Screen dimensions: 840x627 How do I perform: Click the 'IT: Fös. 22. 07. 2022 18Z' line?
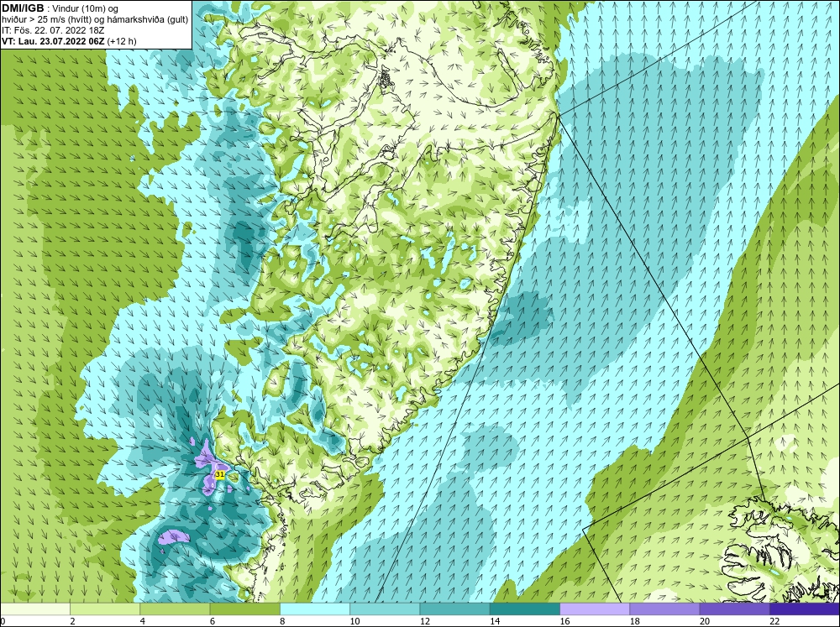point(53,30)
